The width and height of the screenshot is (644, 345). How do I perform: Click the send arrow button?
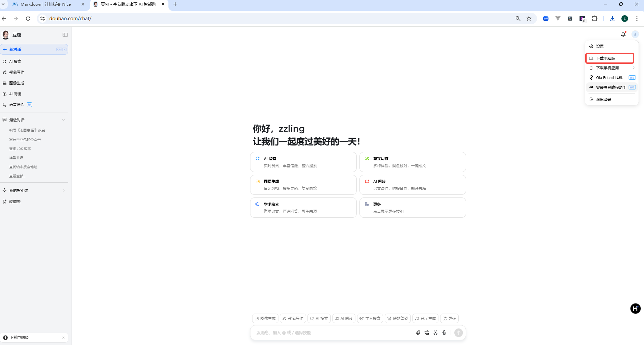458,333
